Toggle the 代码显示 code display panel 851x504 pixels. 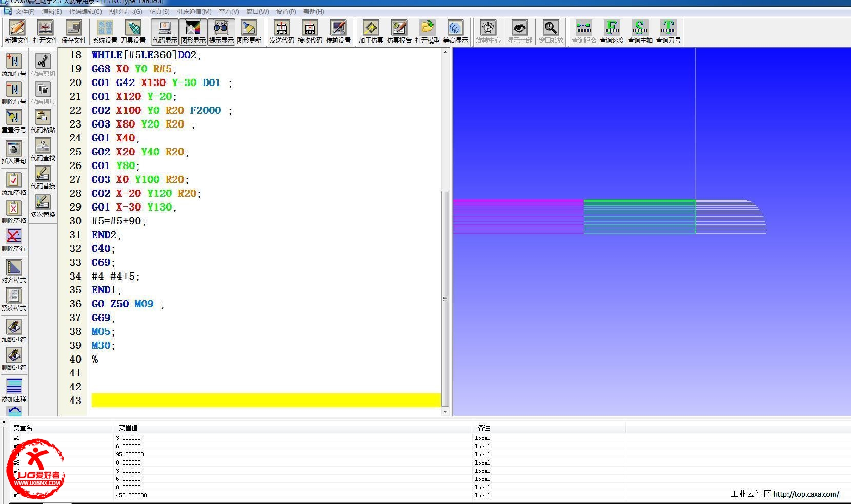click(165, 32)
